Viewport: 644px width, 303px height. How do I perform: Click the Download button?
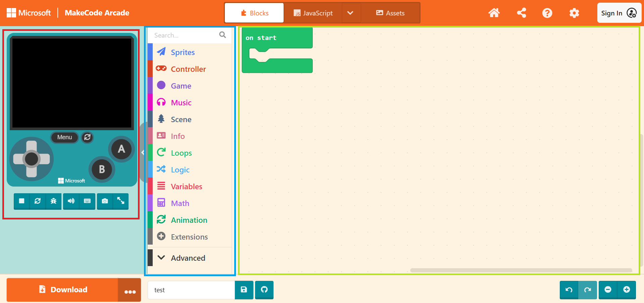(63, 290)
